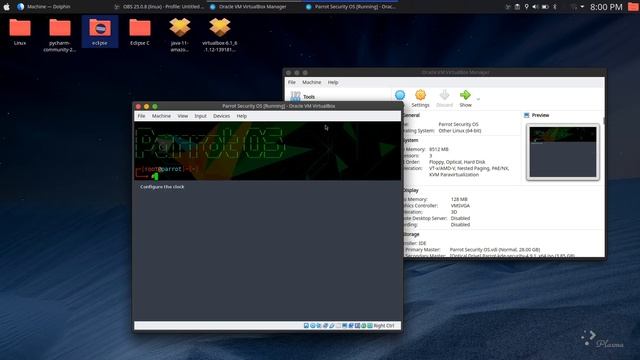Click the blue New toolbar icon in VirtualBox Manager

(x=400, y=96)
